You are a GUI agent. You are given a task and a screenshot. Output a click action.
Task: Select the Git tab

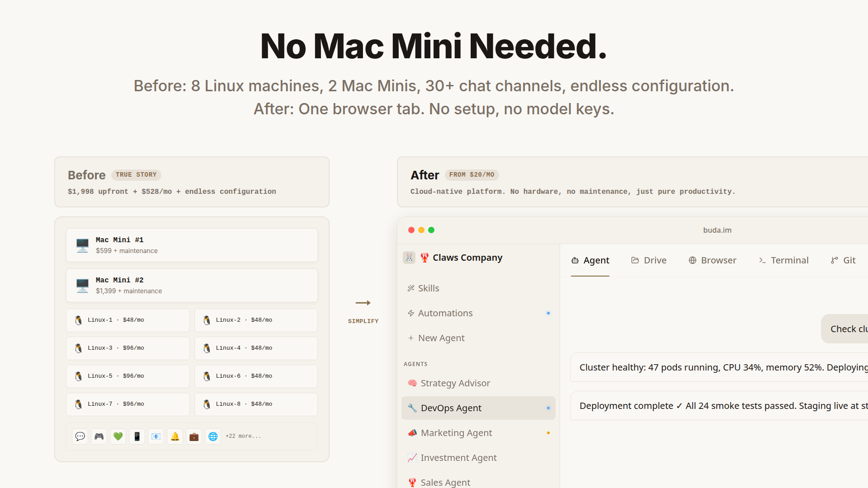[x=843, y=260]
